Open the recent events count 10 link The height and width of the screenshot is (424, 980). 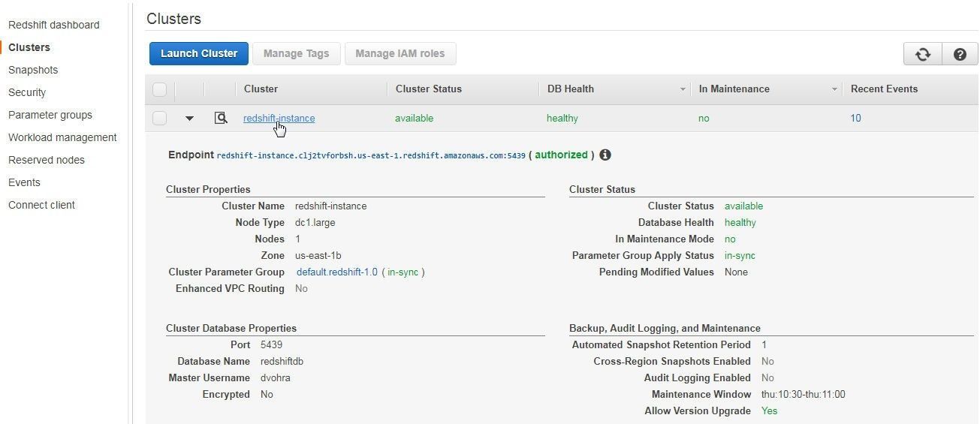point(855,118)
